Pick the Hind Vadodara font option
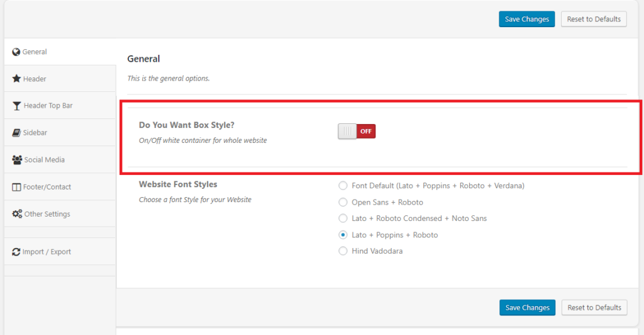The image size is (644, 335). point(343,251)
